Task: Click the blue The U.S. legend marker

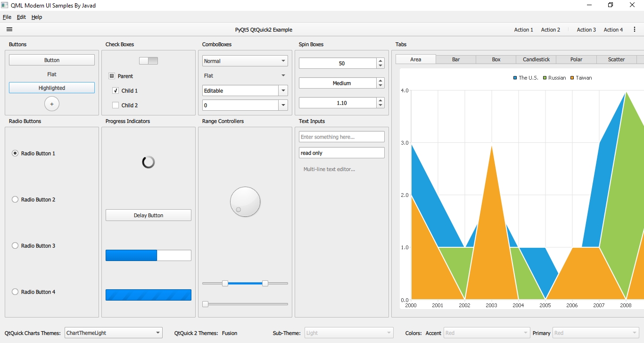Action: point(515,78)
